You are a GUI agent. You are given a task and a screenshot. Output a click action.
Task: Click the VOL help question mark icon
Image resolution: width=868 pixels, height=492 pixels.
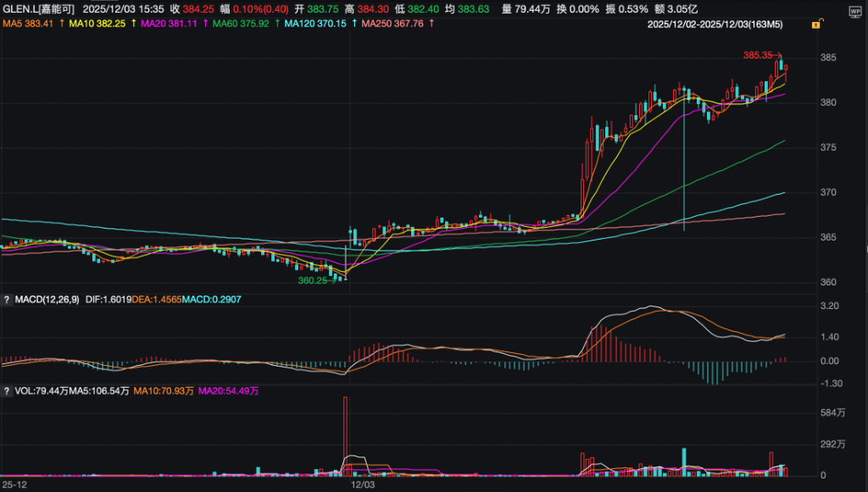pos(7,391)
